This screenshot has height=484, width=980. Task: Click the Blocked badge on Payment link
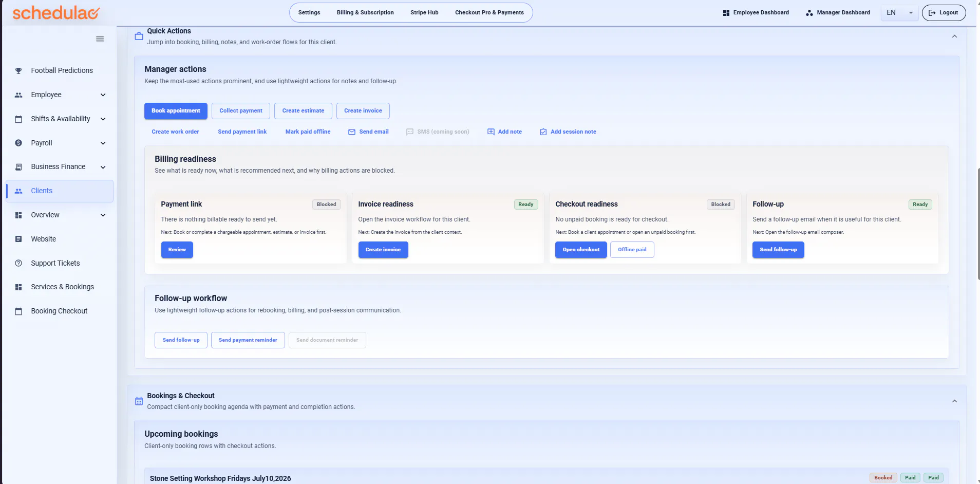pyautogui.click(x=326, y=204)
